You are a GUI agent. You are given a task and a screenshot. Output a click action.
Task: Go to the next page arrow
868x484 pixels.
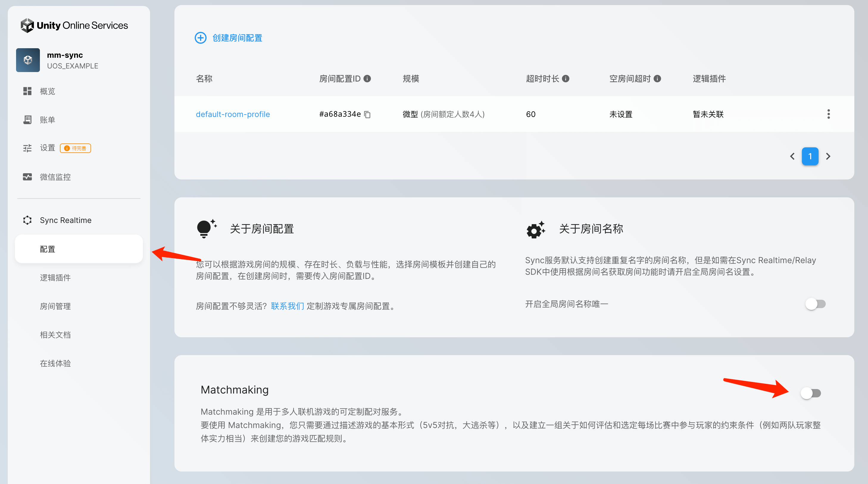click(828, 156)
